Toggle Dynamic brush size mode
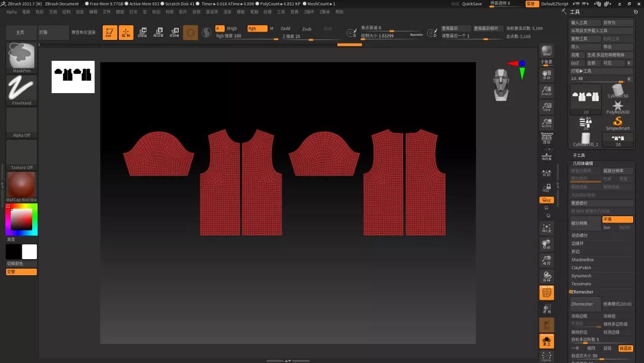Screen dimensions: 644x363 [416, 33]
